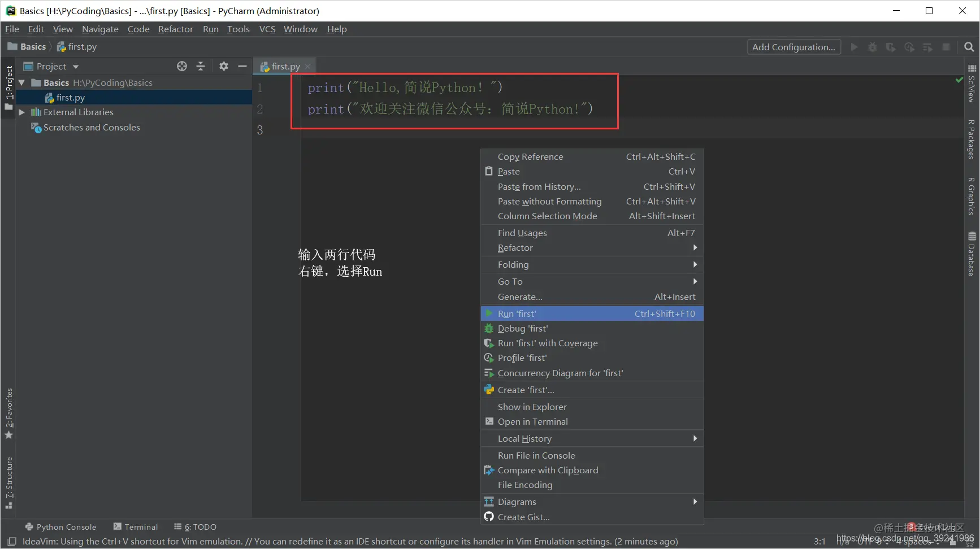Choose File Encoding menu entry
980x549 pixels.
tap(592, 485)
